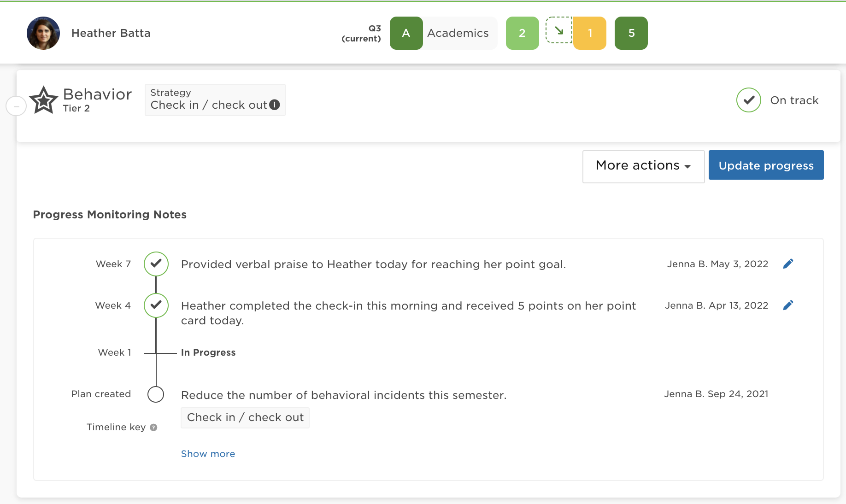The image size is (846, 504).
Task: Click Heather Batta's profile photo
Action: tap(43, 33)
